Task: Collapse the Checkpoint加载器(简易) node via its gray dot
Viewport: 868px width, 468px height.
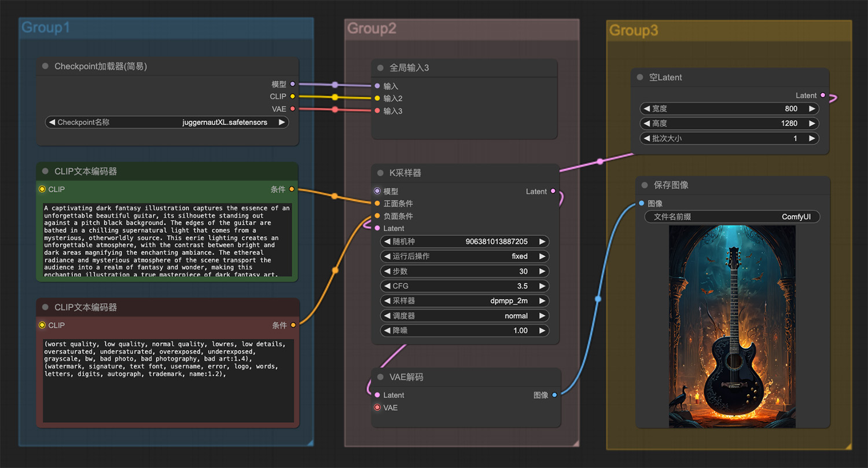Action: tap(45, 66)
